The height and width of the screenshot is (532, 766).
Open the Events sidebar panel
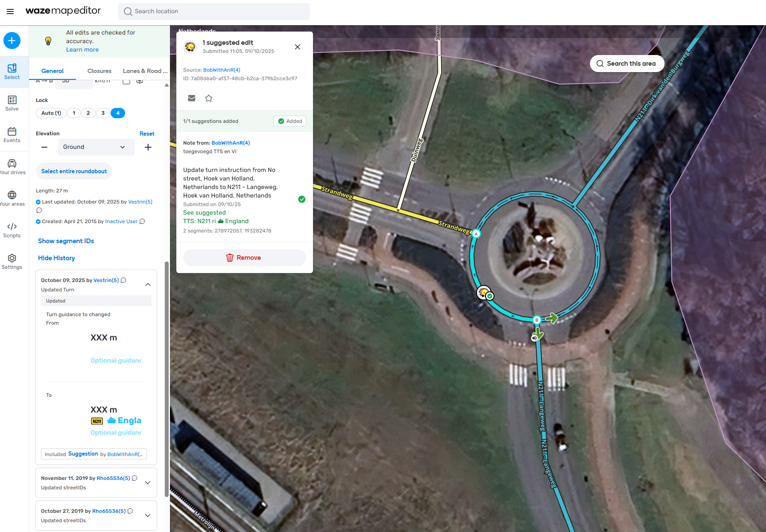pyautogui.click(x=12, y=135)
